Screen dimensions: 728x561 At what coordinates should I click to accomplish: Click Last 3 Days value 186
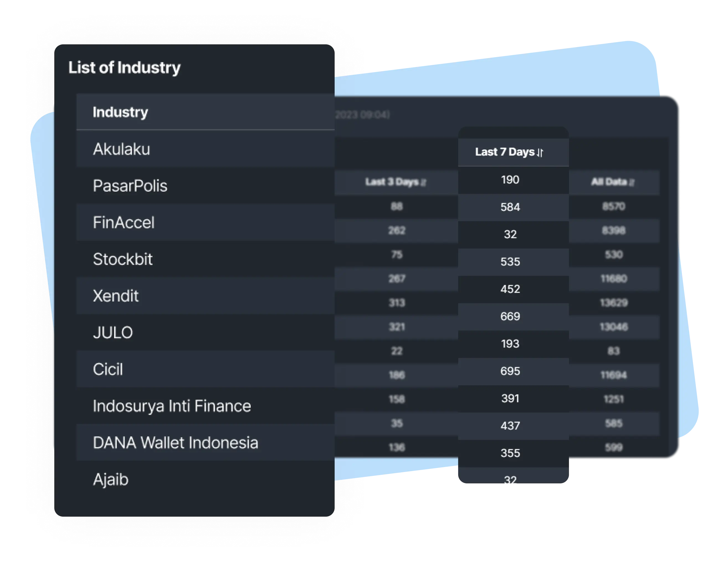coord(397,375)
